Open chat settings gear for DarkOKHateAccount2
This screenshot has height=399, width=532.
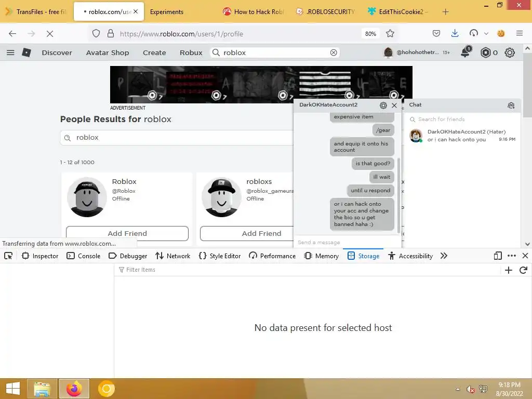(x=383, y=105)
